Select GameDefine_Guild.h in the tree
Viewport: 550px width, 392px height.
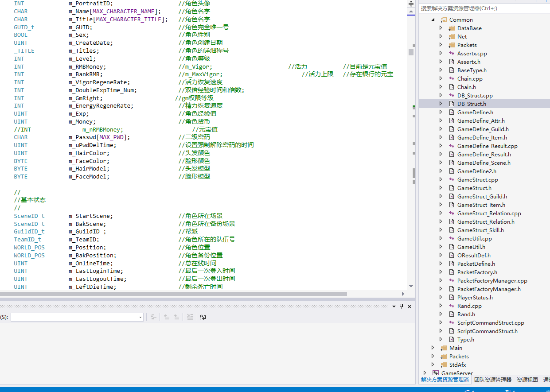click(x=483, y=129)
